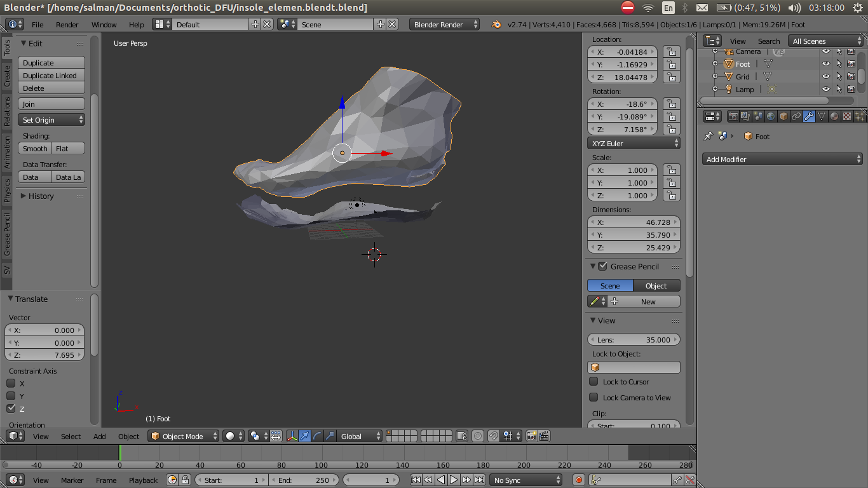Enable snapping with the magnet icon
This screenshot has height=488, width=868.
[494, 436]
